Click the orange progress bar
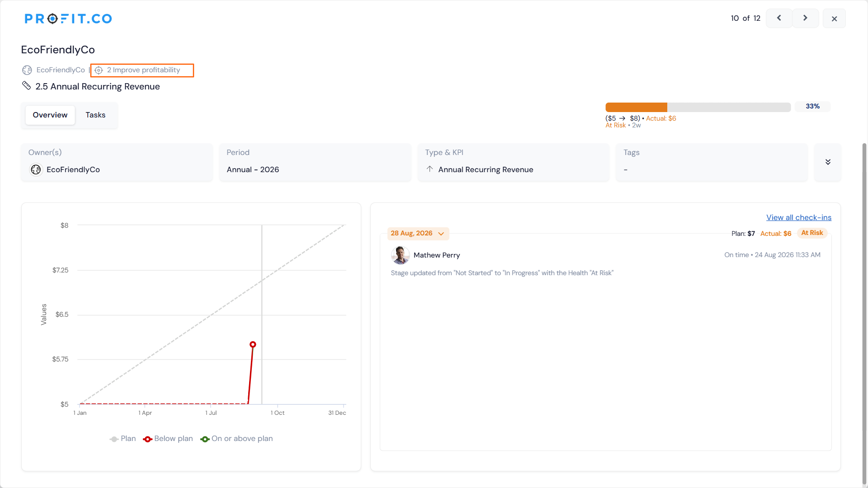The height and width of the screenshot is (488, 868). point(698,107)
